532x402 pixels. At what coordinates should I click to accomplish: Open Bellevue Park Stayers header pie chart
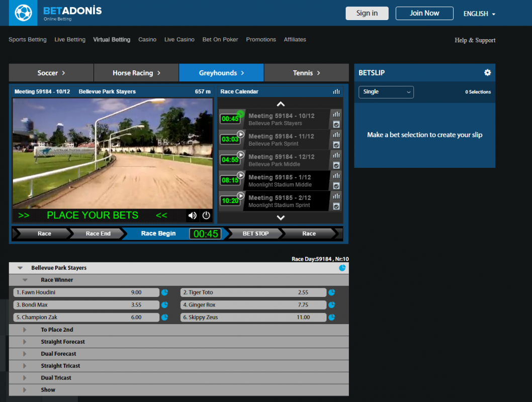click(x=342, y=268)
